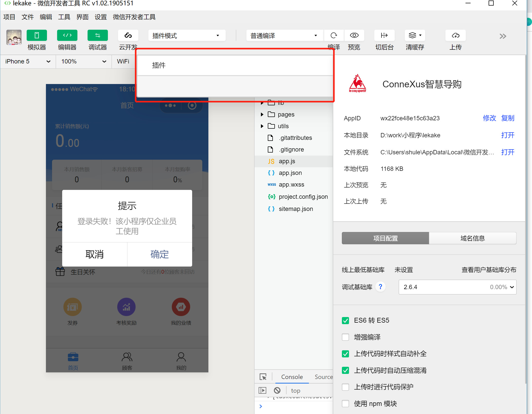Screen dimensions: 532x414
Task: Enable 使用 npm 模块 checkbox
Action: (x=345, y=404)
